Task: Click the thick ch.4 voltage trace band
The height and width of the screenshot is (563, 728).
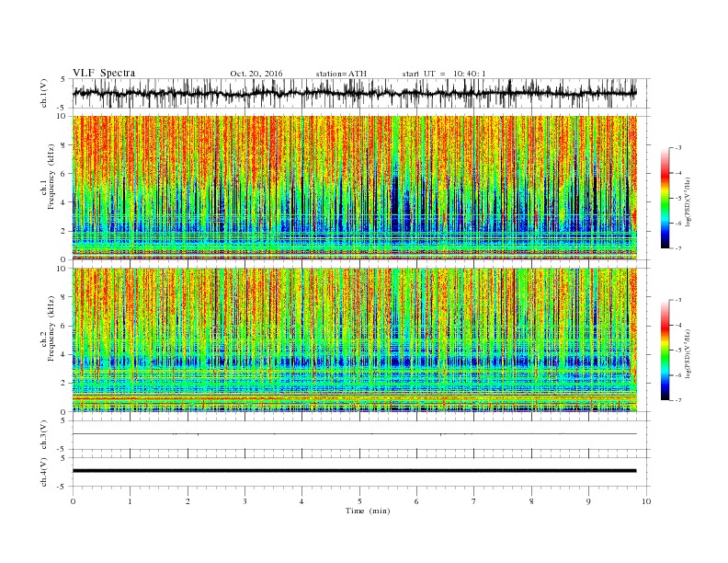Action: [354, 471]
